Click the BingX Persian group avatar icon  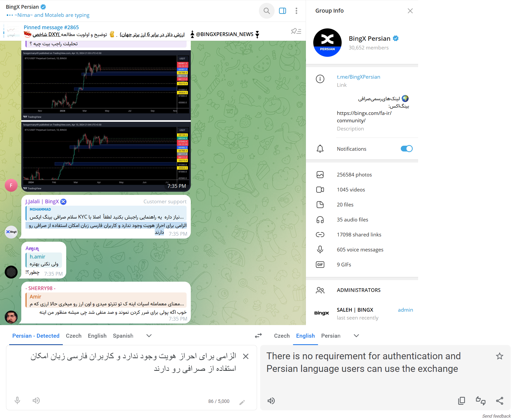[328, 42]
